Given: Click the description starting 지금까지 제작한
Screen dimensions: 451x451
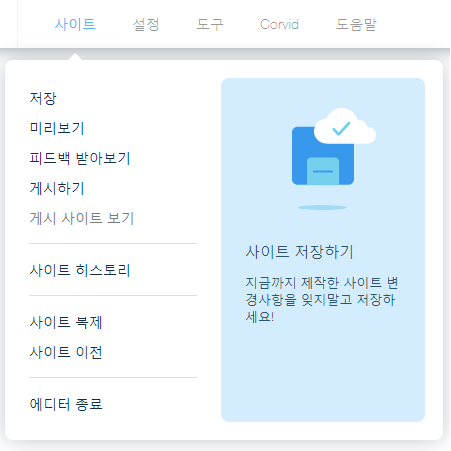Looking at the screenshot, I should click(322, 299).
